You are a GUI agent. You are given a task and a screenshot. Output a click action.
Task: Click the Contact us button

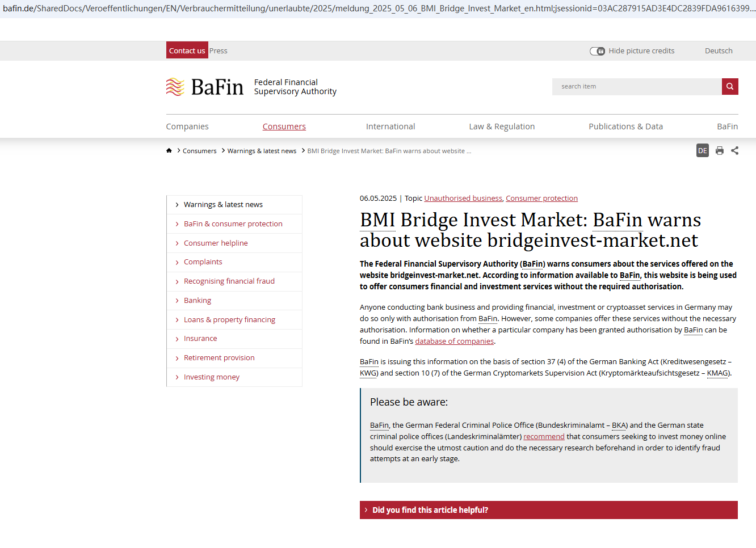click(x=187, y=50)
